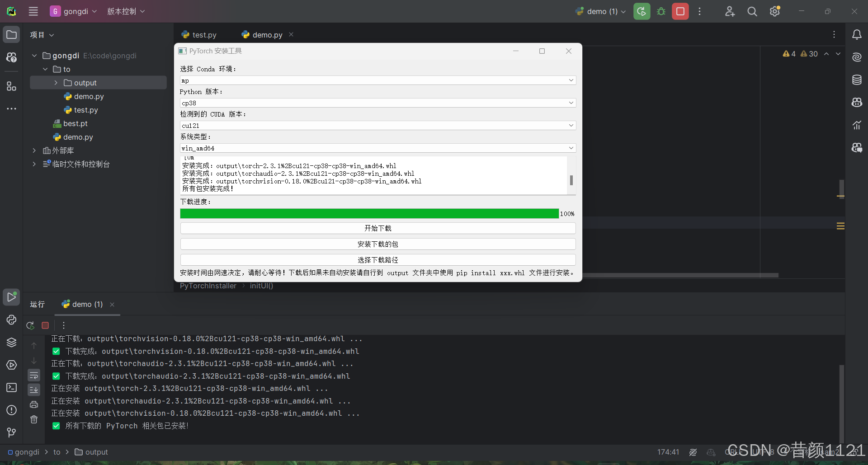
Task: Open Conda environment dropdown showing mp
Action: pos(378,80)
